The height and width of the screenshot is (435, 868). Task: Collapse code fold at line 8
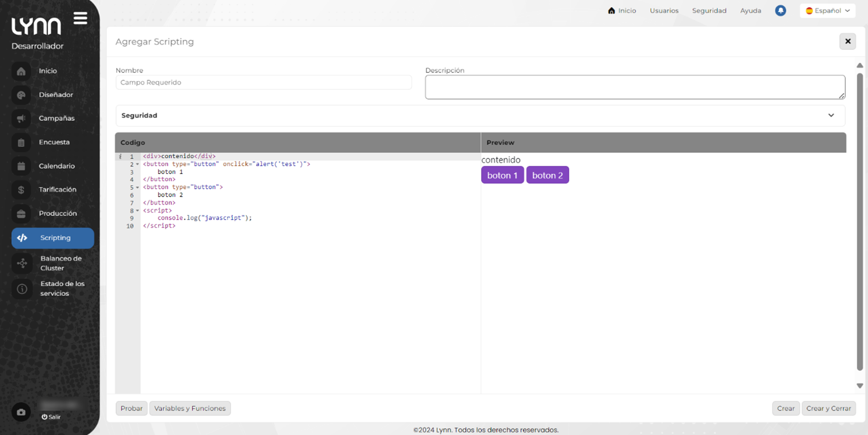pyautogui.click(x=138, y=210)
